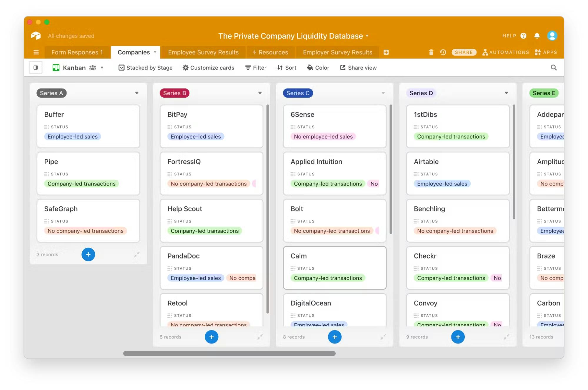Switch to Employee Survey Results tab

tap(203, 52)
